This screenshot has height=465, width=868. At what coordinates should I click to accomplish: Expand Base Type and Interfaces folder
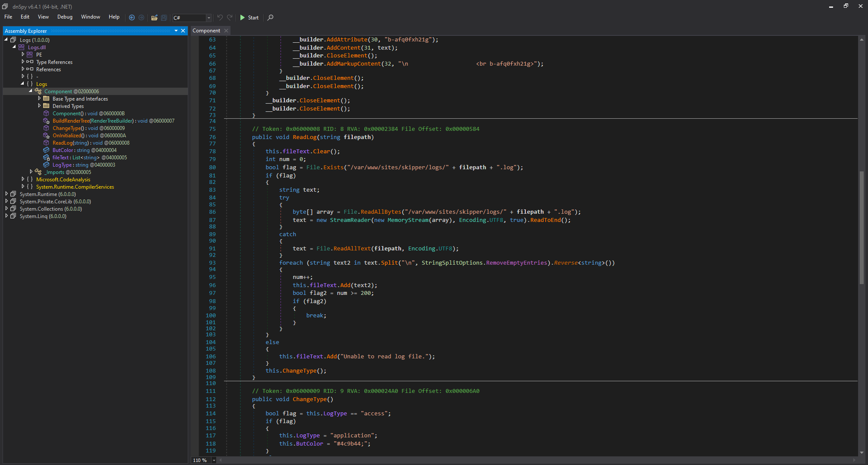click(39, 98)
